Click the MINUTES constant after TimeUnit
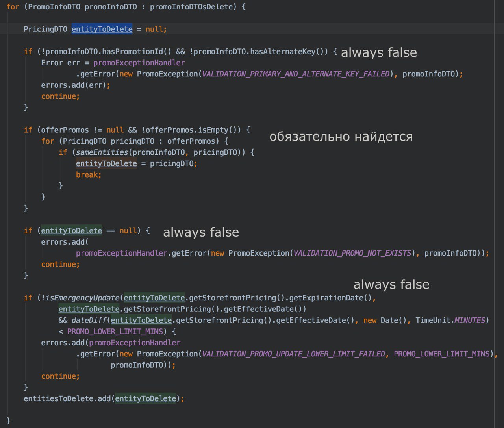 coord(470,321)
